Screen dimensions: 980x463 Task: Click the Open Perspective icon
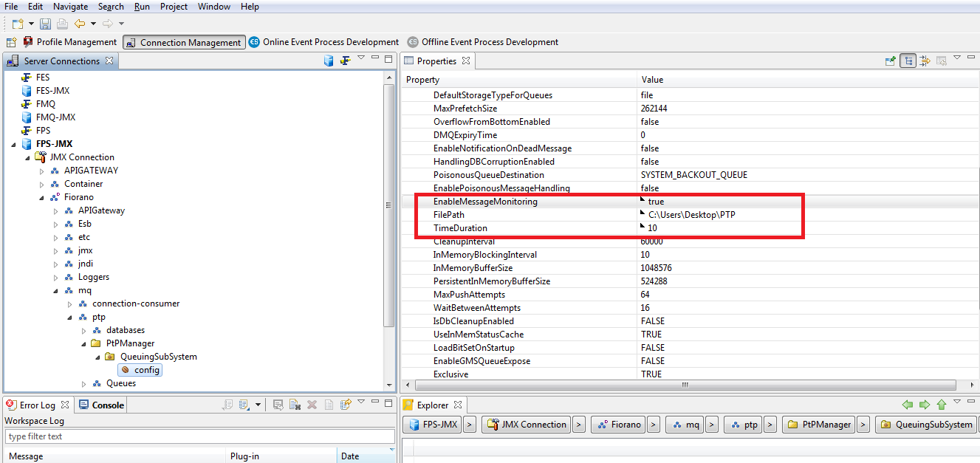(x=11, y=43)
